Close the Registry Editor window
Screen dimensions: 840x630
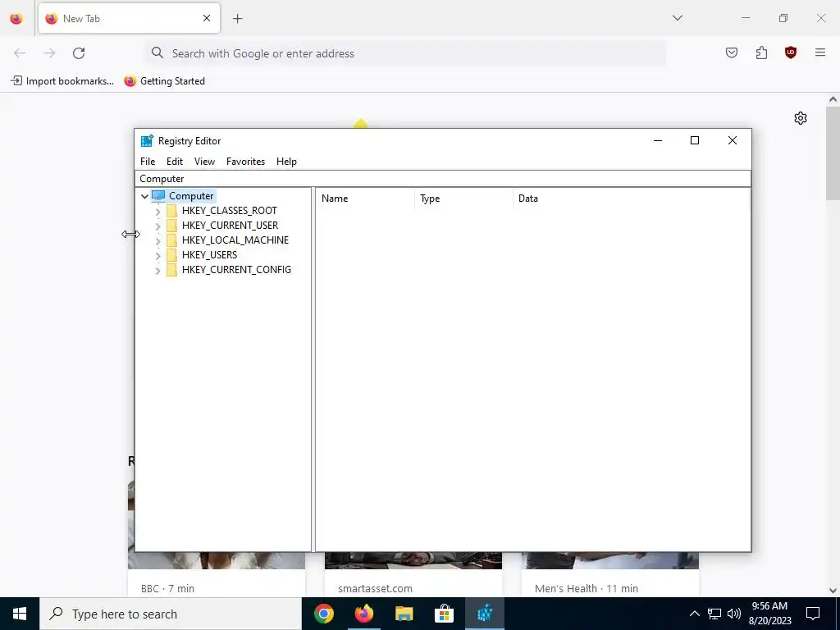(733, 140)
